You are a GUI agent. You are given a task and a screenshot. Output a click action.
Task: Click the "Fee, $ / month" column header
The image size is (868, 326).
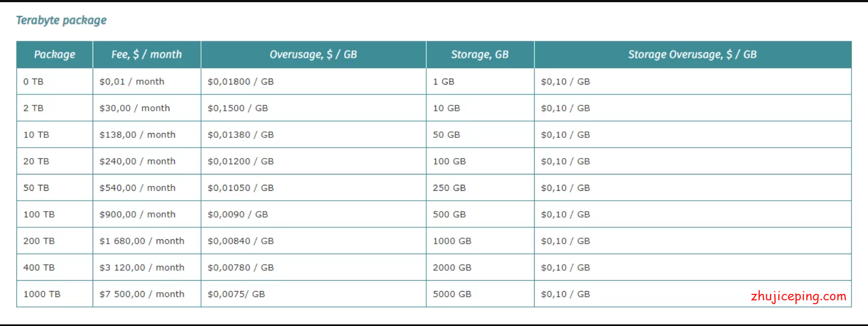(146, 55)
